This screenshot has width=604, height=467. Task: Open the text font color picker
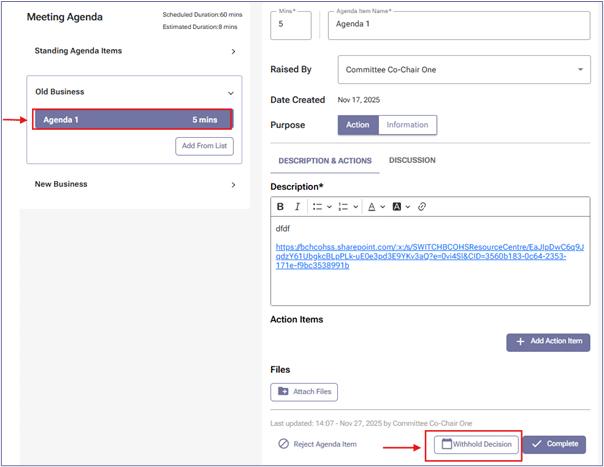coord(374,207)
